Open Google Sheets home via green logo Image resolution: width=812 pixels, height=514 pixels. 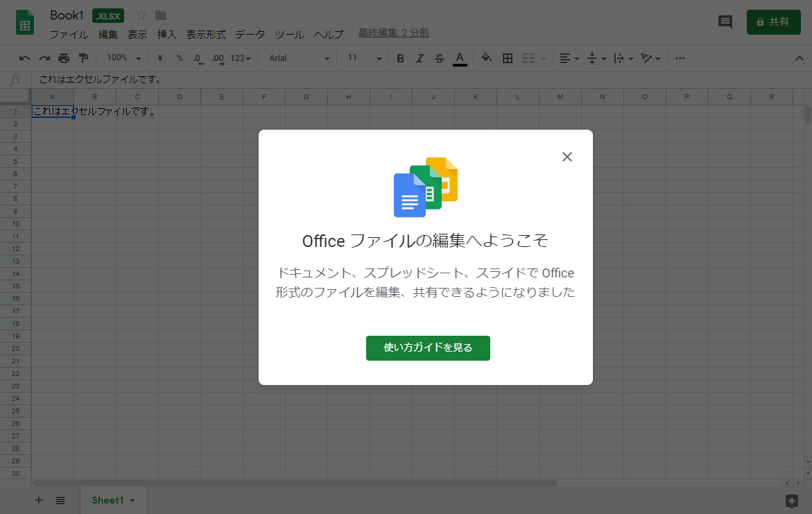[x=25, y=23]
